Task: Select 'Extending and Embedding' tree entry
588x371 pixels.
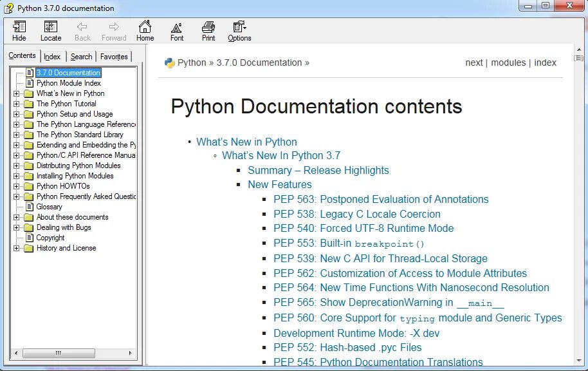Action: (86, 145)
